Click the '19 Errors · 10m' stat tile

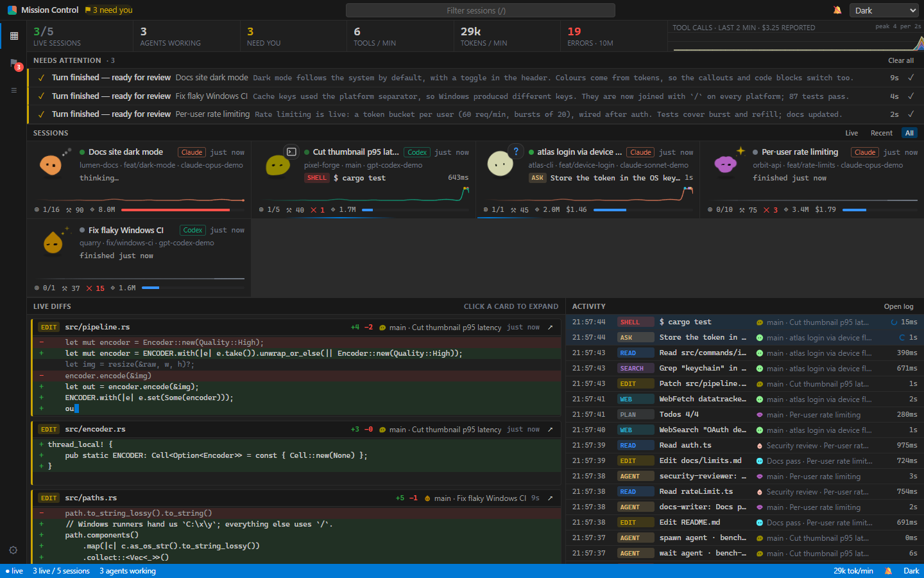coord(614,36)
